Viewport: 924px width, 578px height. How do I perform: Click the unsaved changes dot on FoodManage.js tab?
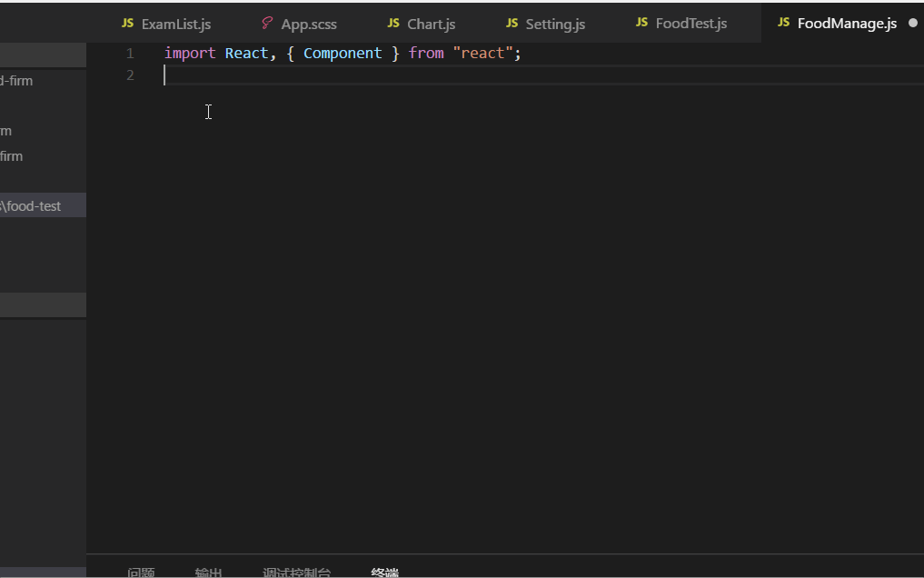[913, 23]
